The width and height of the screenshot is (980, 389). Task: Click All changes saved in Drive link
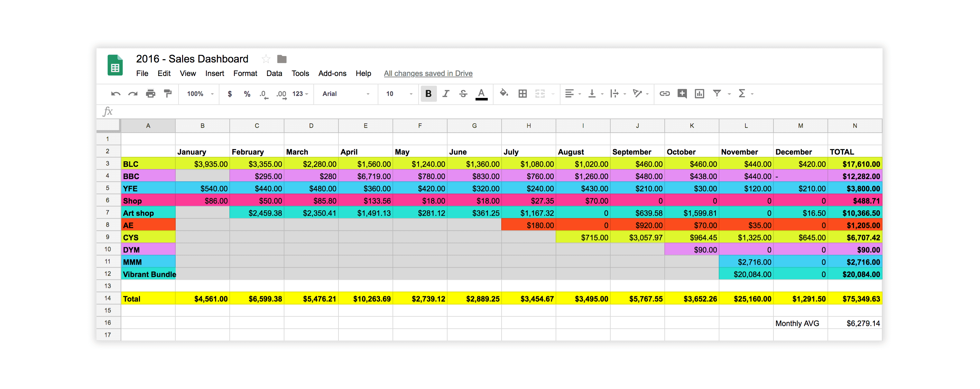428,73
